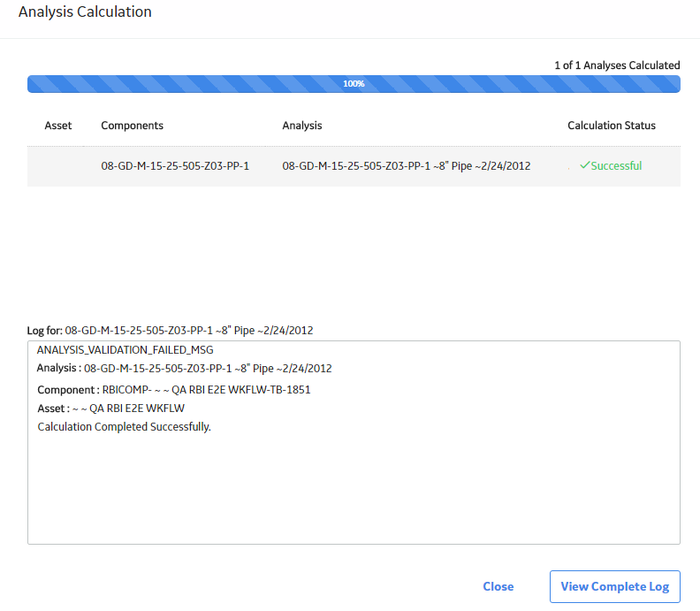Click the green Successful checkmark icon
Screen dimensions: 700x611
[585, 165]
